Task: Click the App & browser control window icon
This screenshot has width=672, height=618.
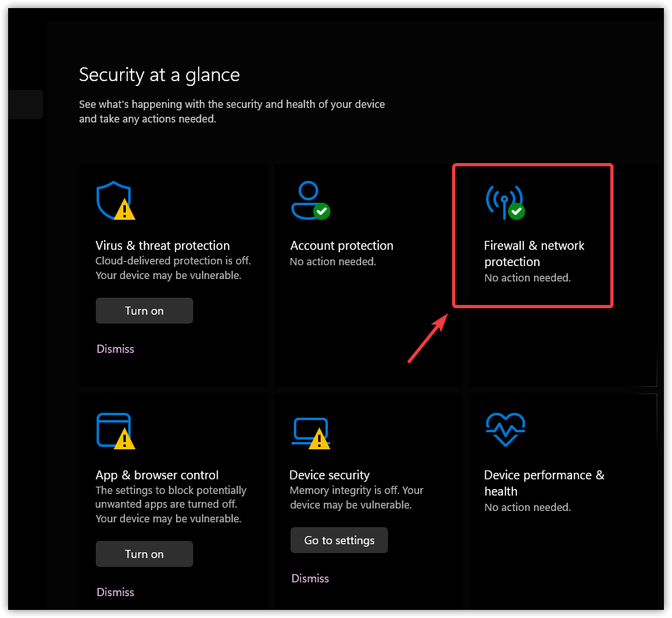Action: [x=114, y=430]
